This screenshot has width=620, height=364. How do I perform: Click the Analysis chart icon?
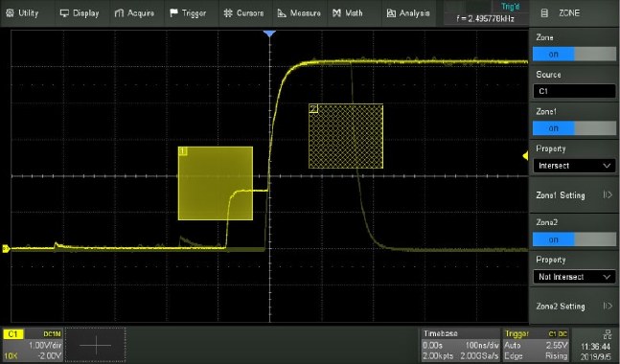point(391,13)
